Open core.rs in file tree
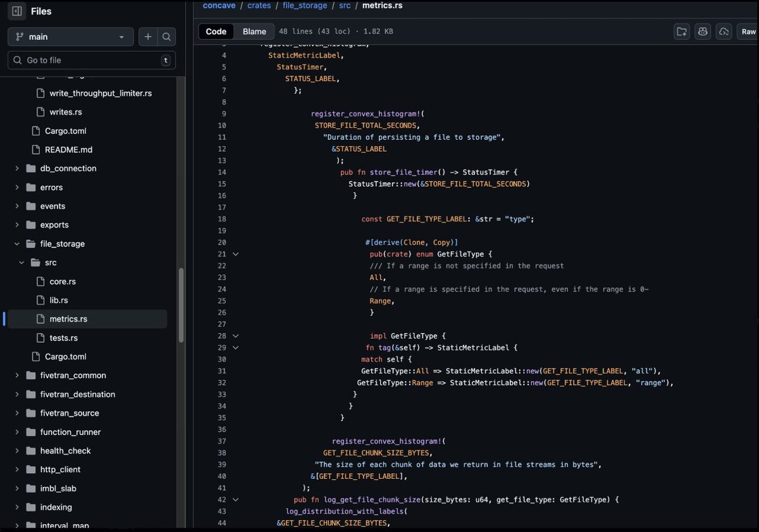The image size is (759, 532). (x=63, y=281)
